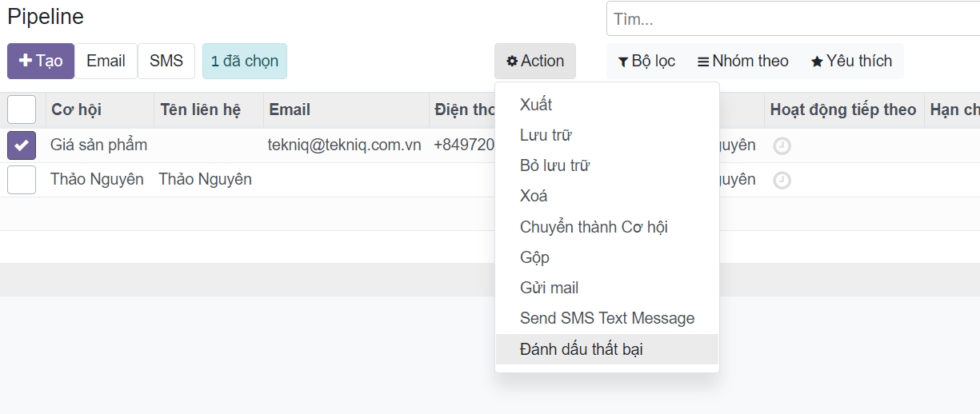Open the Nhóm theo grouping dropdown
The image size is (980, 414).
(742, 61)
